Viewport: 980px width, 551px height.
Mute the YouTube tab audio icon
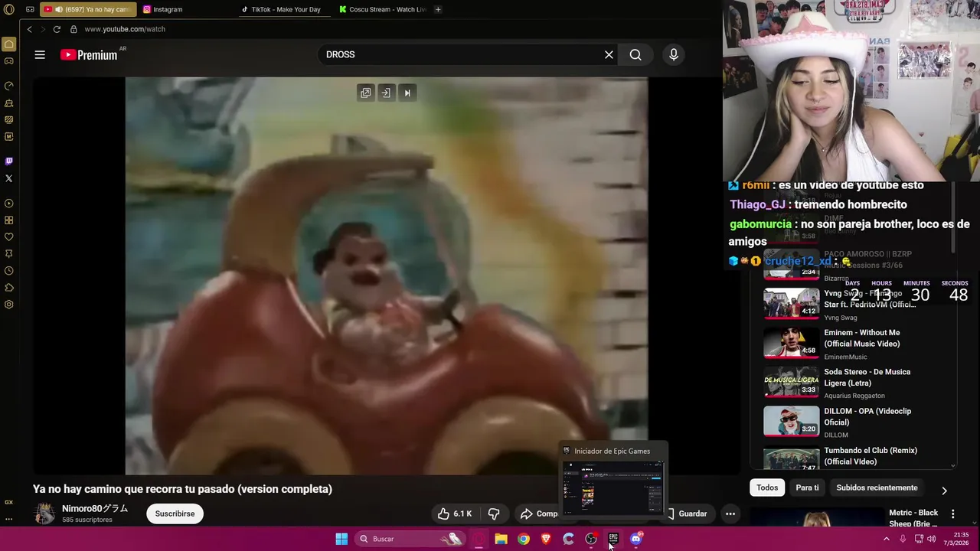point(59,9)
